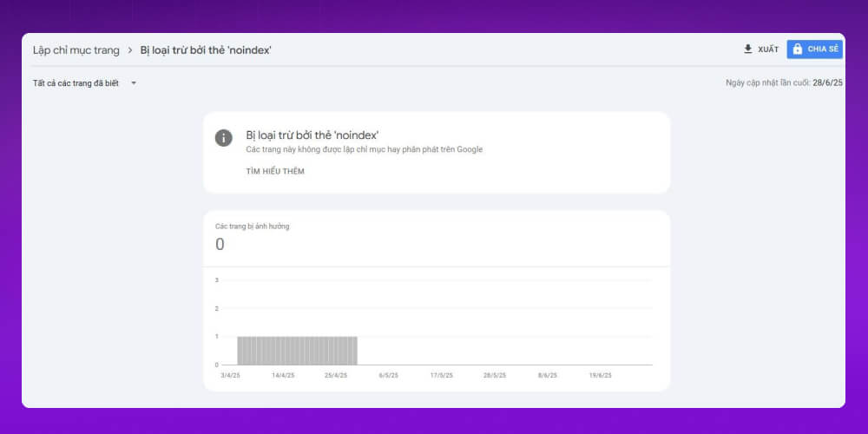Go back to 'Lập chỉ mục trang' breadcrumb
The height and width of the screenshot is (434, 868).
(76, 50)
